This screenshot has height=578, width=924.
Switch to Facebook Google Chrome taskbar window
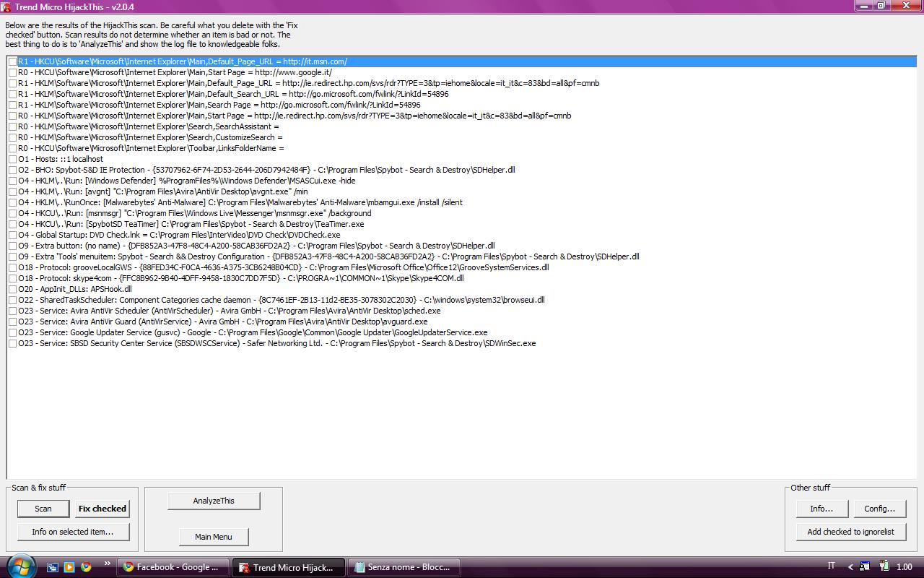click(x=173, y=567)
